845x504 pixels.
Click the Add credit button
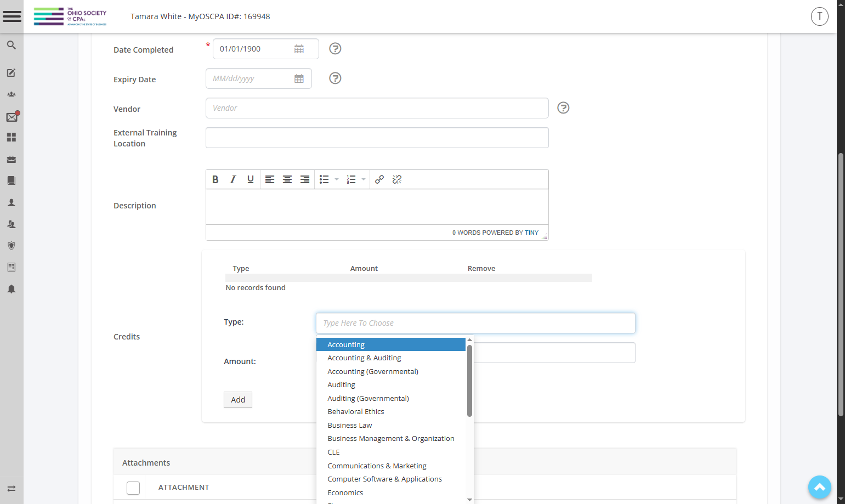pos(238,400)
